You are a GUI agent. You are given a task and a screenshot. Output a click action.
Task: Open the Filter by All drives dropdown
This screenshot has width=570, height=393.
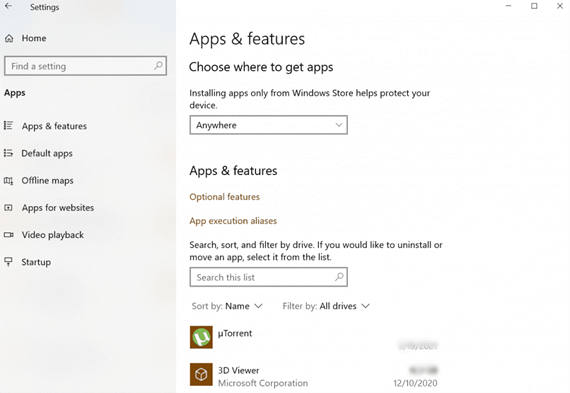(x=326, y=306)
